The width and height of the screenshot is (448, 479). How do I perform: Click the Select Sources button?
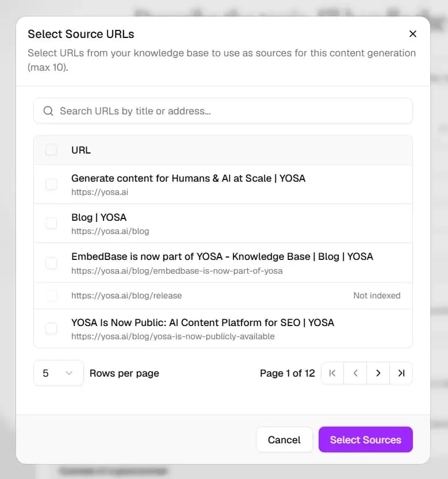[366, 439]
